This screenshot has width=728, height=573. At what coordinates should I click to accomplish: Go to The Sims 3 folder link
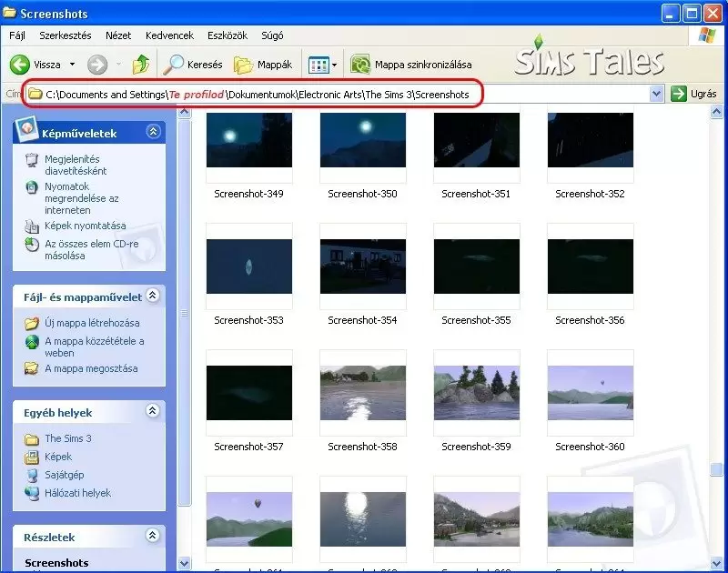pyautogui.click(x=67, y=438)
